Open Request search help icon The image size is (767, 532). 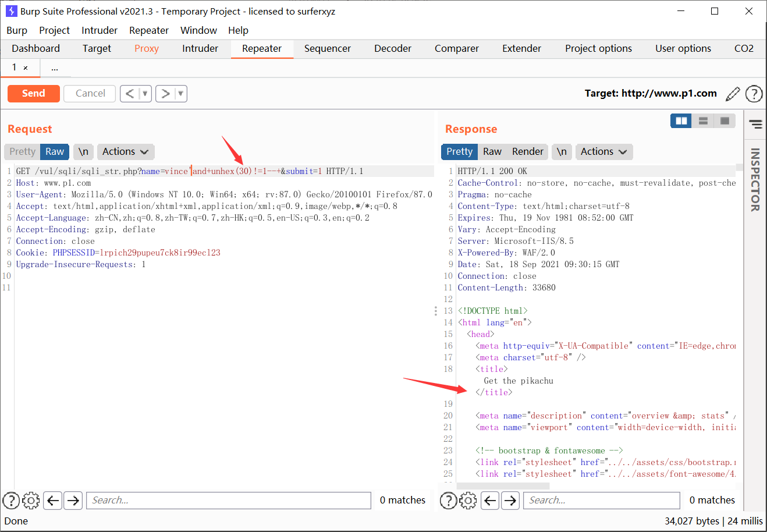pyautogui.click(x=11, y=500)
